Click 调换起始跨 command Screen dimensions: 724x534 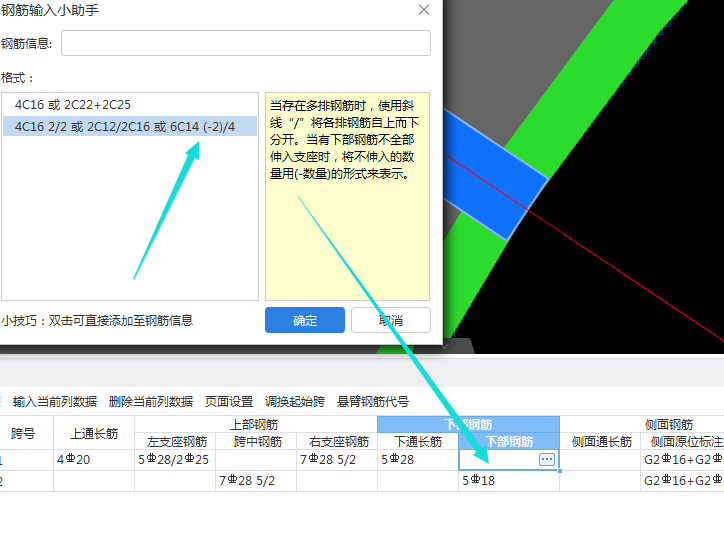tap(295, 402)
